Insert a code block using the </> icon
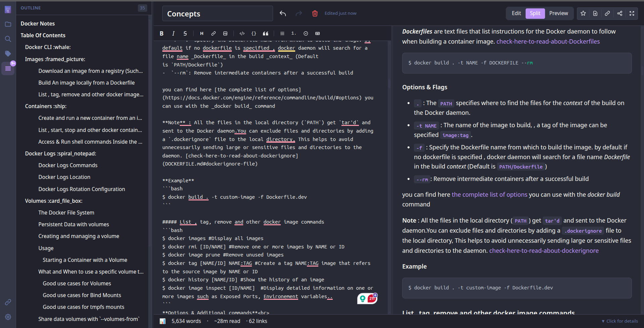Image resolution: width=644 pixels, height=328 pixels. (242, 33)
